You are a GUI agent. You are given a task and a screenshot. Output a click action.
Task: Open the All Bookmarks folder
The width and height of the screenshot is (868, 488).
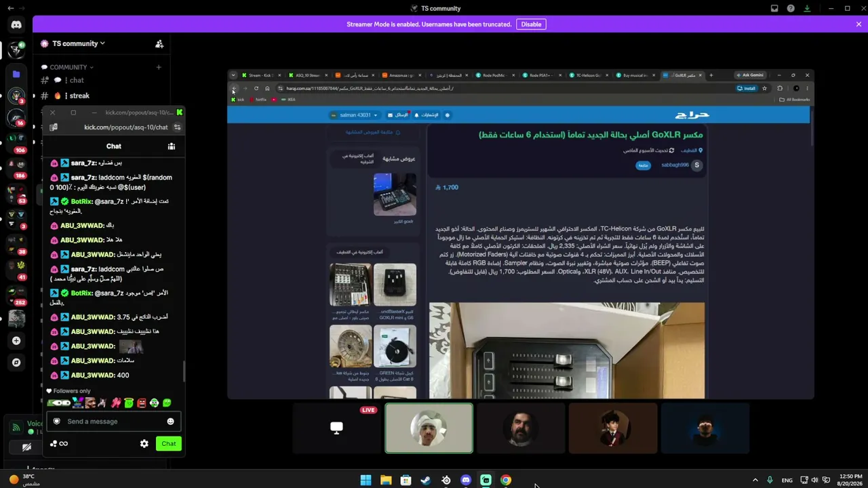pyautogui.click(x=795, y=100)
